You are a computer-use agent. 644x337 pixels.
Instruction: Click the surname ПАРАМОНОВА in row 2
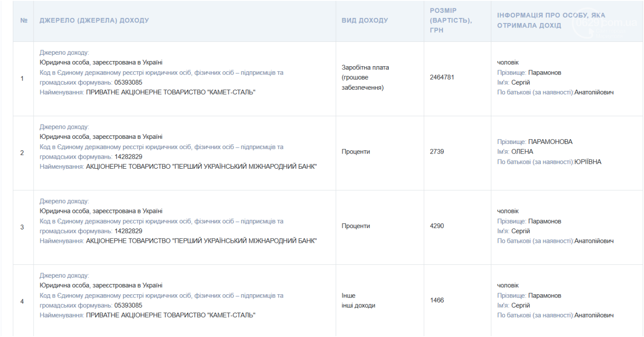(550, 142)
